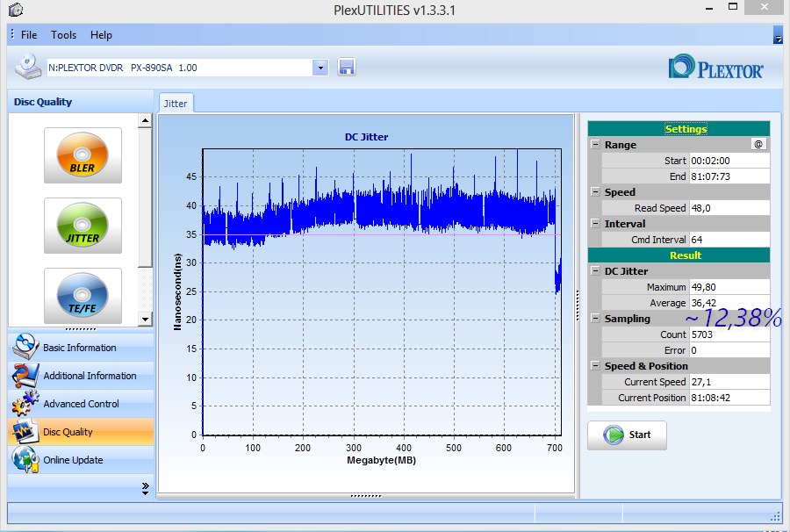Click scroll up arrow in test list
This screenshot has width=790, height=532.
point(145,120)
